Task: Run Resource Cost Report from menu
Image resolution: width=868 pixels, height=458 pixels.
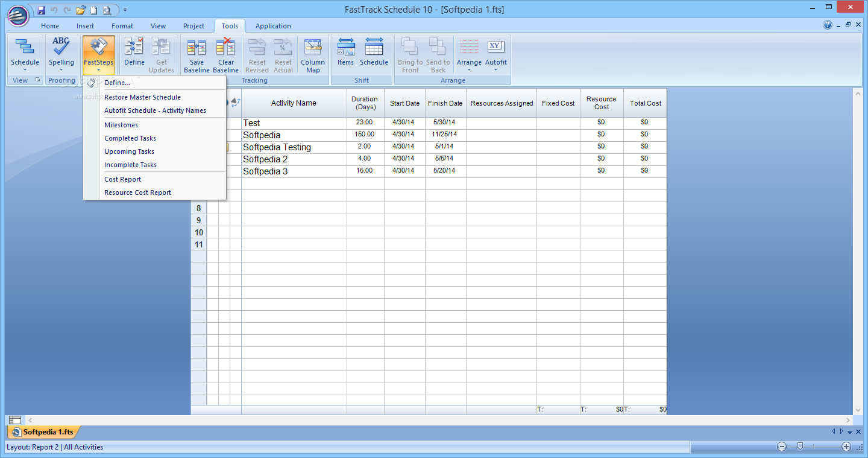Action: (154, 192)
